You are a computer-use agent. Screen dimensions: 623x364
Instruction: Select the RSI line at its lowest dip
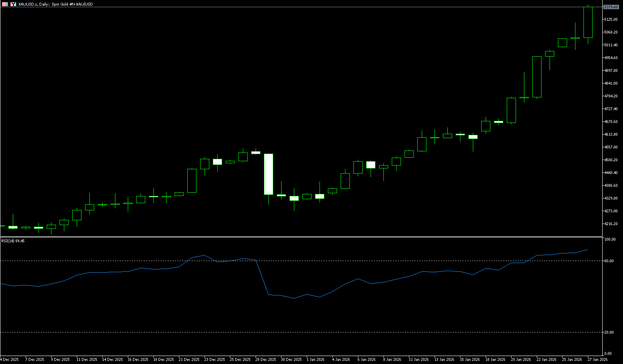point(294,298)
